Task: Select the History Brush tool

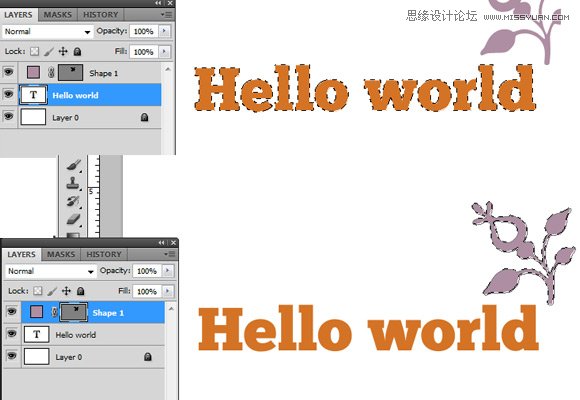Action: point(73,202)
